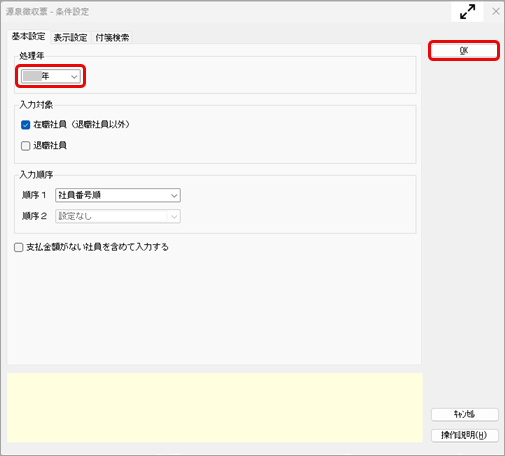This screenshot has width=505, height=456.
Task: Switch to the 表示設定 tab
Action: pos(70,37)
